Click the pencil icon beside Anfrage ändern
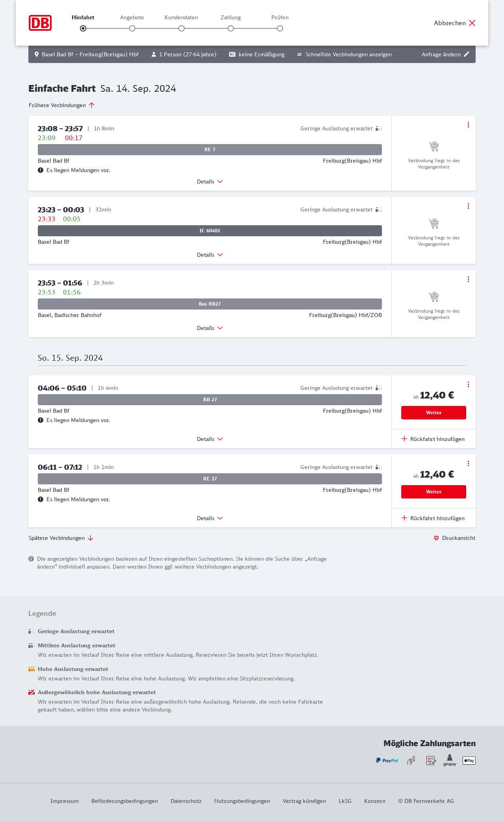Screen dimensions: 504x821 pyautogui.click(x=467, y=54)
